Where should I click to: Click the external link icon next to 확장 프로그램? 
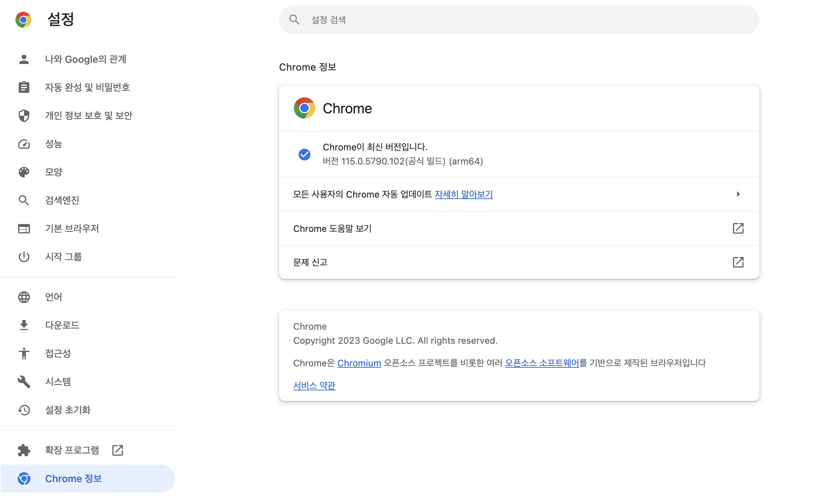click(118, 450)
